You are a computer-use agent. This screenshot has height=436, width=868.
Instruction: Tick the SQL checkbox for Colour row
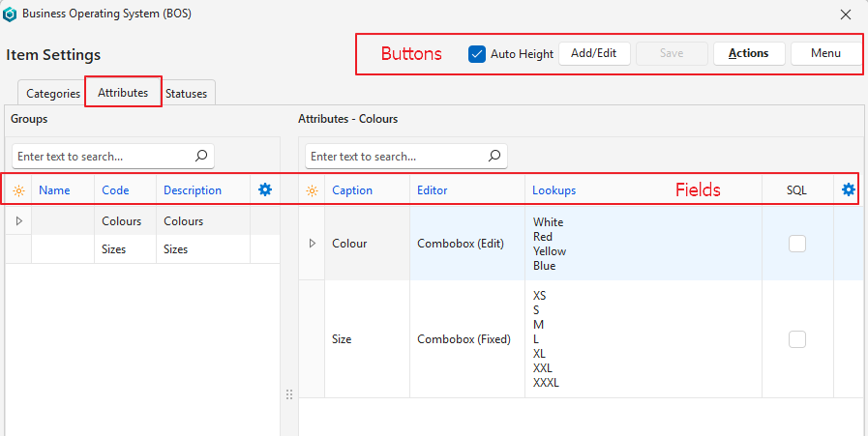click(x=797, y=244)
